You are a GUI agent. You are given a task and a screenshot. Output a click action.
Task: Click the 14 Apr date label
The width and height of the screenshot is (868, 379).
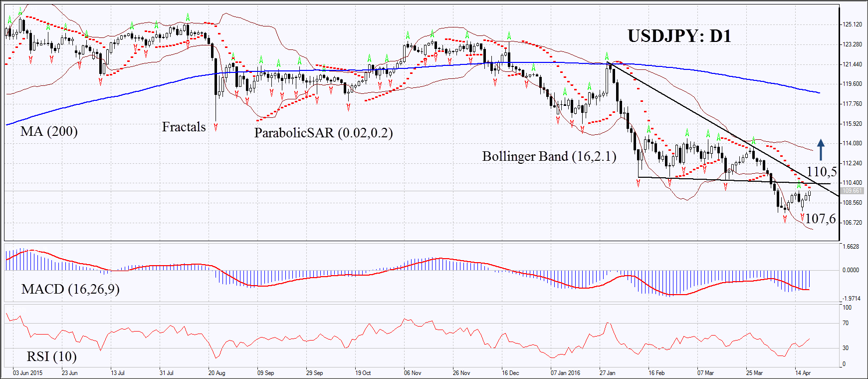pos(803,373)
